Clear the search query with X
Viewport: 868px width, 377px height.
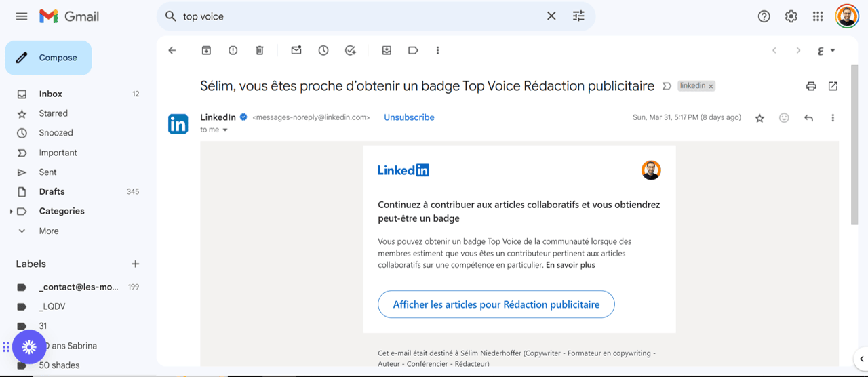(551, 16)
